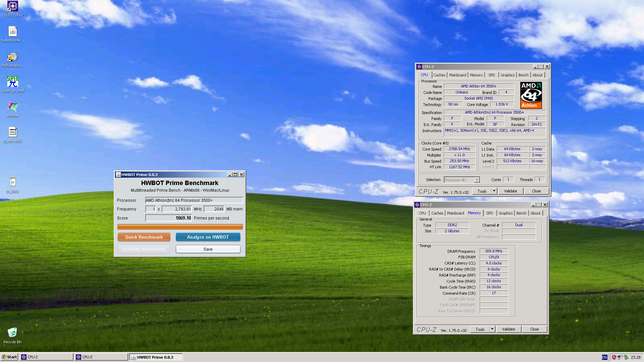This screenshot has height=362, width=644.
Task: Open Mainboard tab in upper CPU-Z
Action: (458, 75)
